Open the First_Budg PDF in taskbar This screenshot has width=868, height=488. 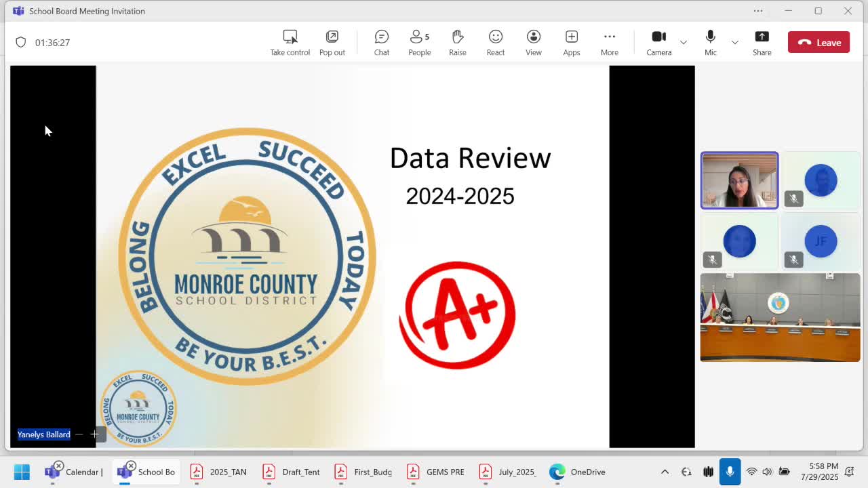pyautogui.click(x=363, y=472)
